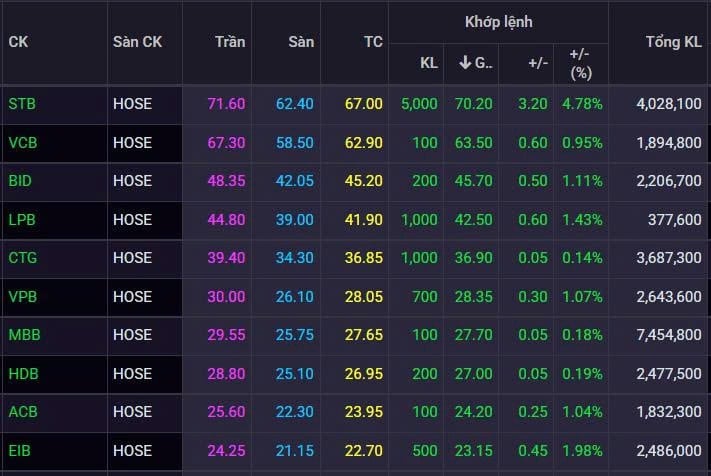Image resolution: width=711 pixels, height=476 pixels.
Task: Open the STB stock ticker
Action: (20, 103)
